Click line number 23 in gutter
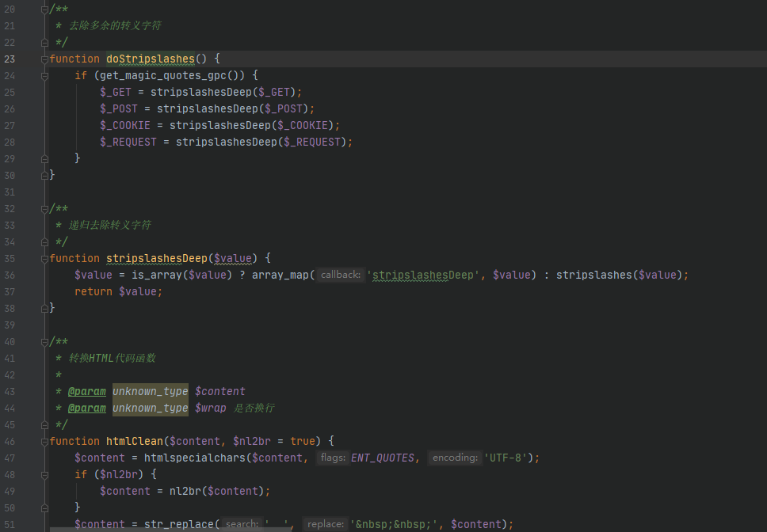The image size is (767, 532). point(10,59)
